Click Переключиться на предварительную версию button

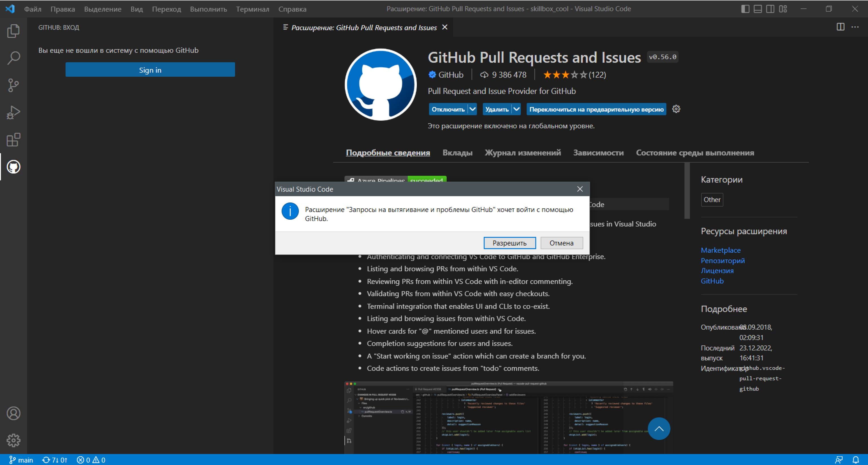pyautogui.click(x=596, y=109)
